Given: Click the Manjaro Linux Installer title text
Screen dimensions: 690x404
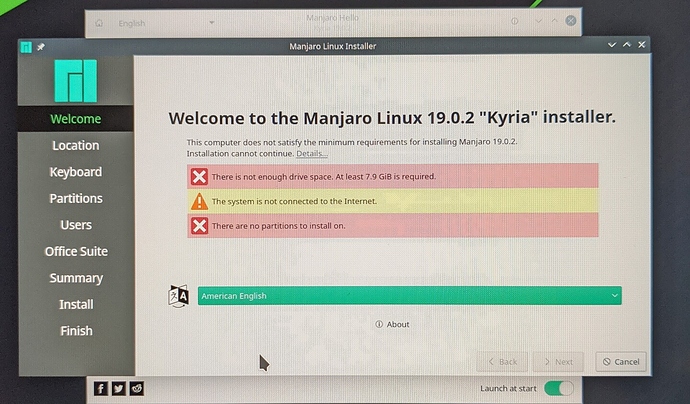Looking at the screenshot, I should point(333,46).
